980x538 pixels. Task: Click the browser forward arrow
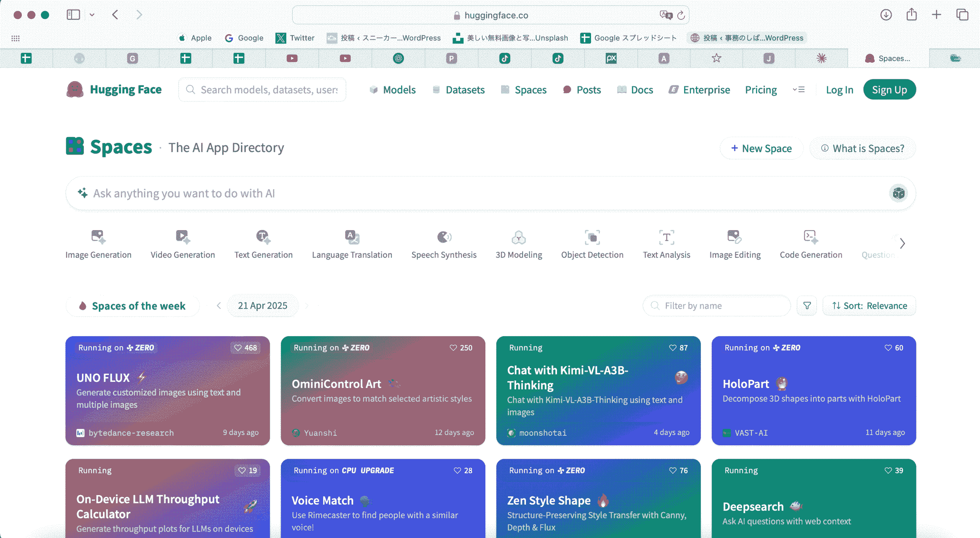[x=139, y=15]
